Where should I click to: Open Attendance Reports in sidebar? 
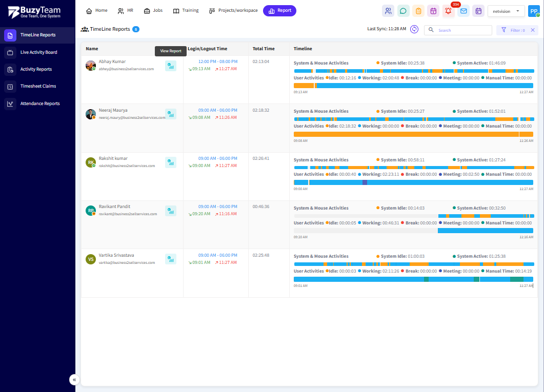point(37,104)
